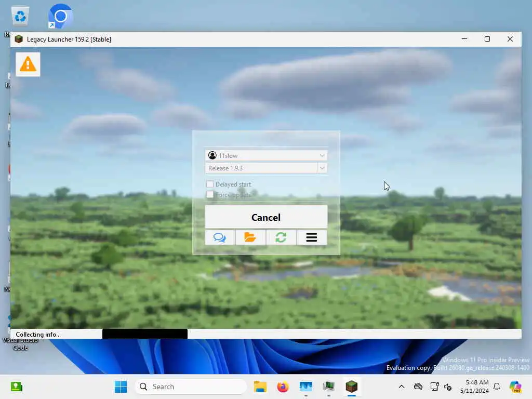The height and width of the screenshot is (399, 532).
Task: Enable the Delayed start checkbox
Action: click(x=210, y=184)
